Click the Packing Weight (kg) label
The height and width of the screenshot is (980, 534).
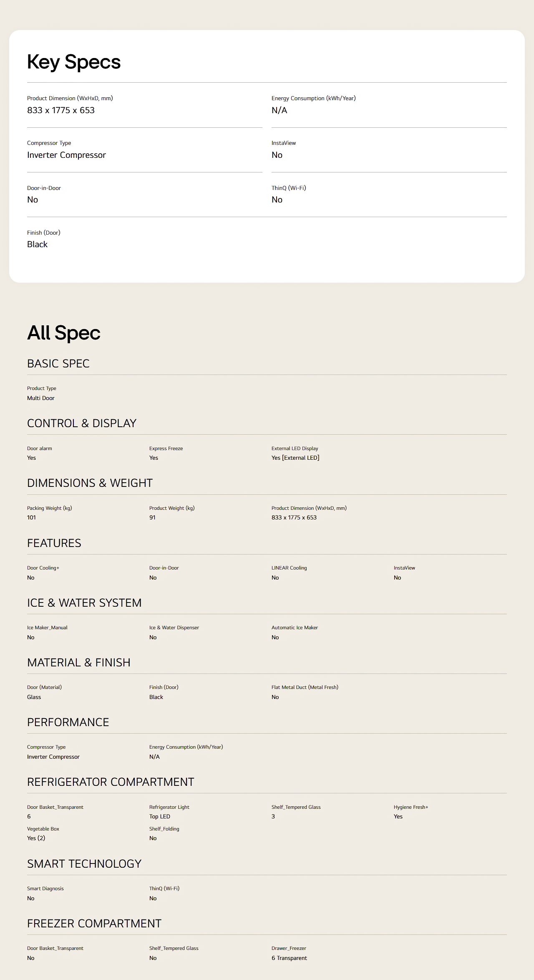tap(50, 508)
